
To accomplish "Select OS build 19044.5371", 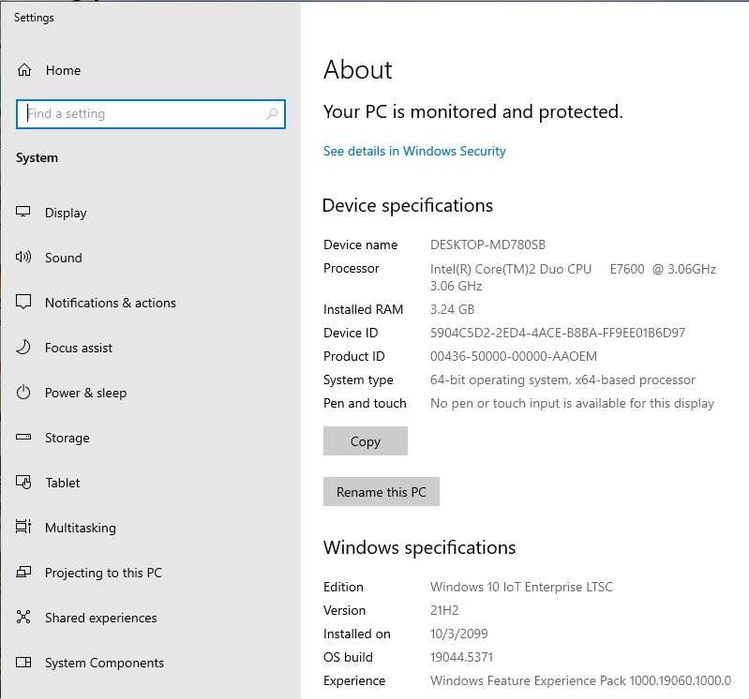I will tap(461, 657).
